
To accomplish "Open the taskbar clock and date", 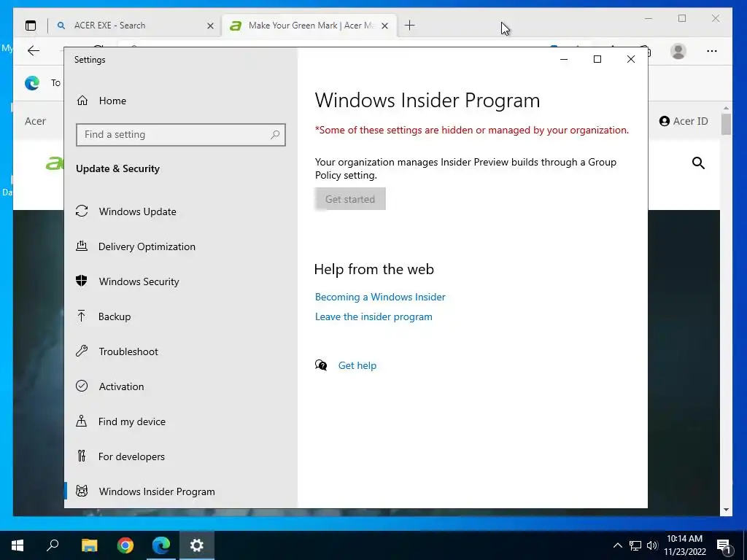I will coord(685,545).
